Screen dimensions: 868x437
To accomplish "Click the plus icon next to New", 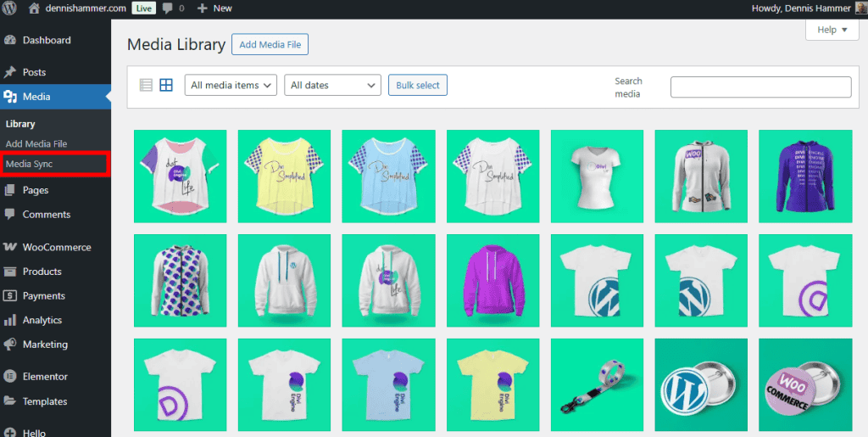I will click(x=202, y=8).
